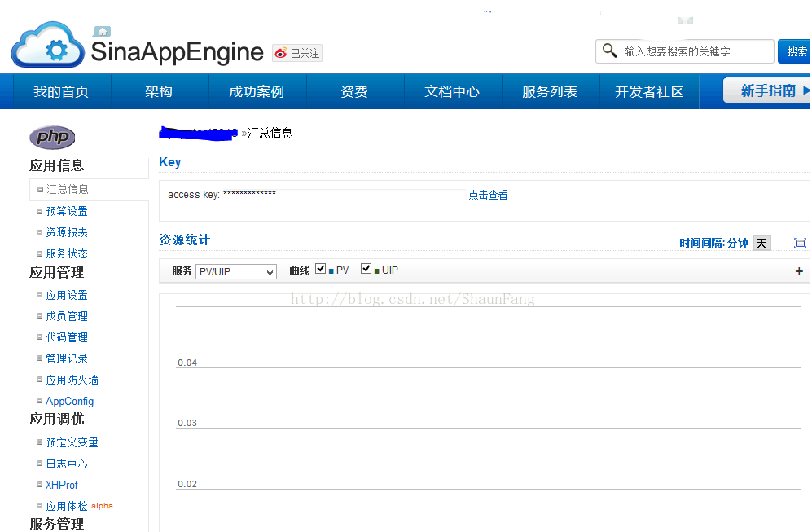Click the SinaAppEngine cloud gear logo

point(47,46)
